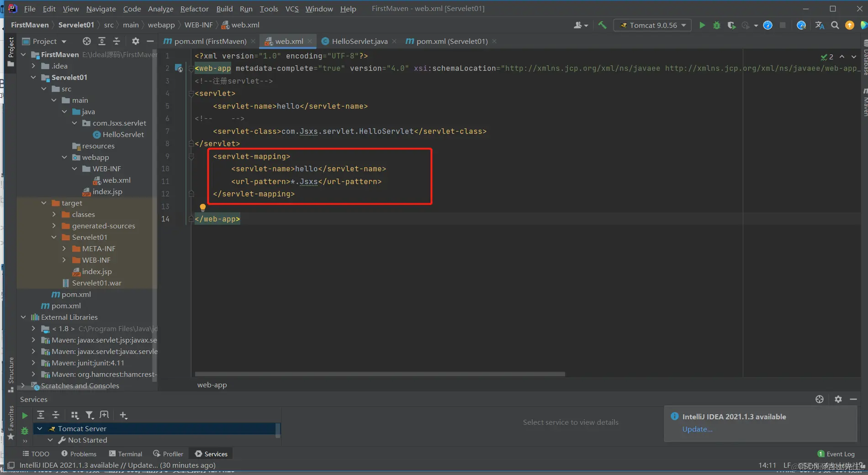Open the Build menu
868x475 pixels.
tap(224, 9)
